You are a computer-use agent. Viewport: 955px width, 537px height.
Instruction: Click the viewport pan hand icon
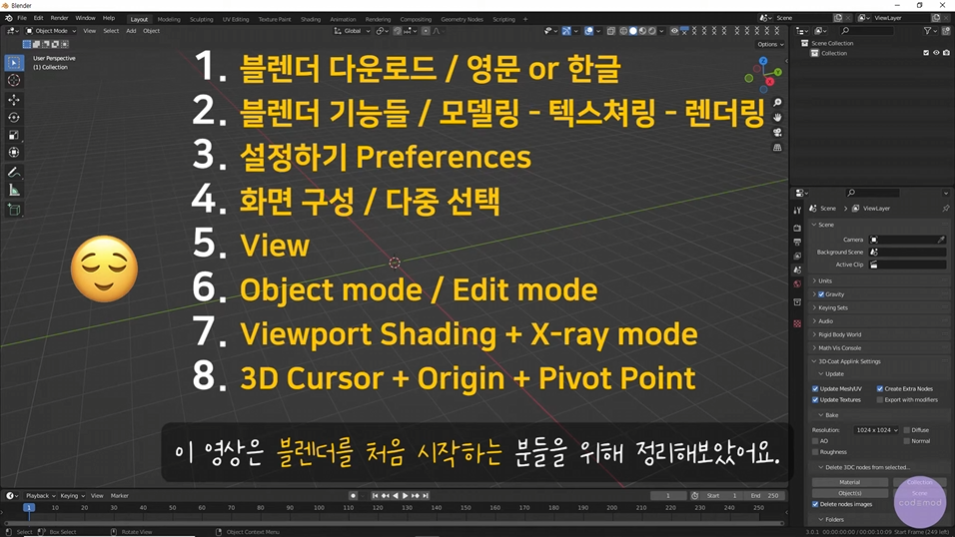[x=777, y=118]
